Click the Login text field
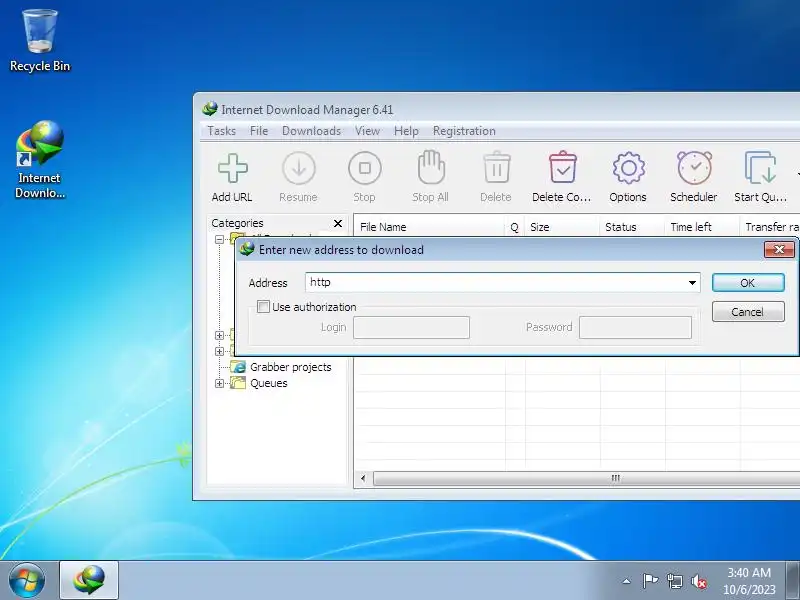This screenshot has width=800, height=600. coord(411,328)
